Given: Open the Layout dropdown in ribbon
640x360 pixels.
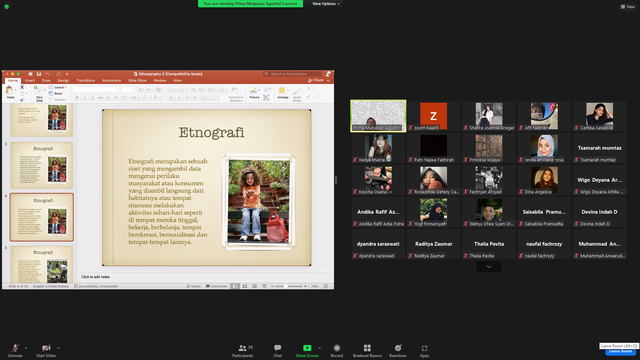Looking at the screenshot, I should pyautogui.click(x=58, y=87).
